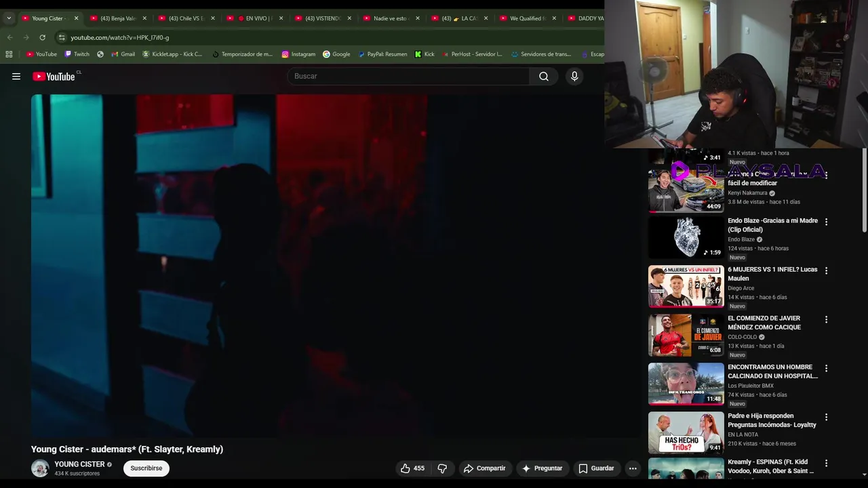View site information icon in address bar
This screenshot has width=868, height=488.
[62, 37]
